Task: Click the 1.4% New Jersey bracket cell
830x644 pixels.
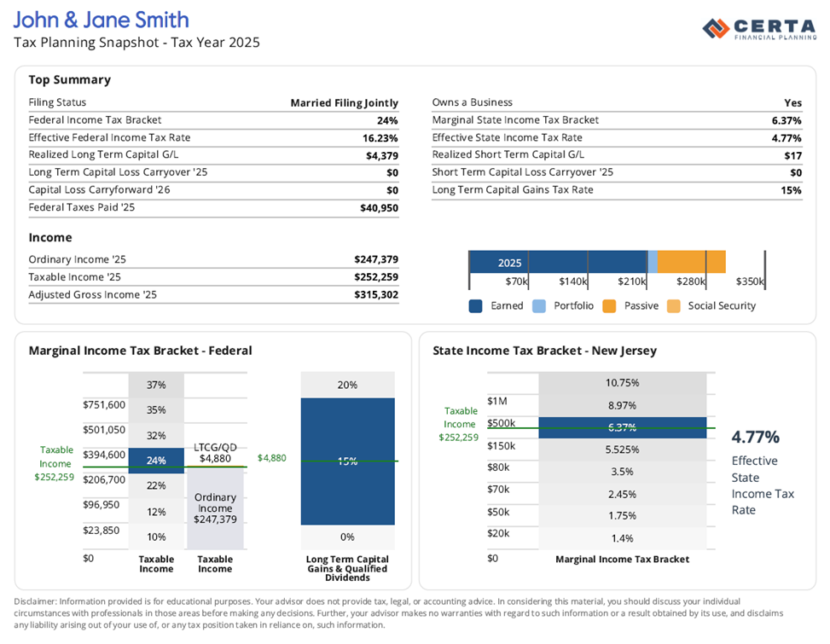Action: point(623,538)
